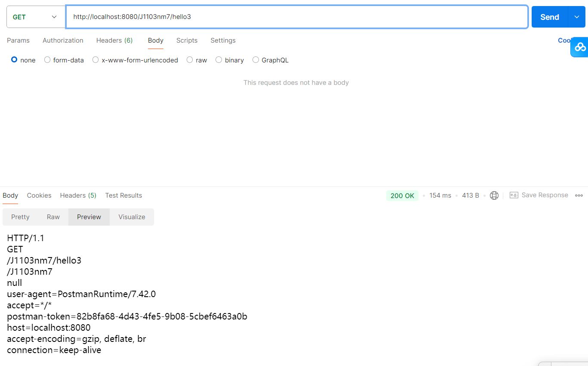This screenshot has height=366, width=588.
Task: Open the network information globe icon
Action: point(494,195)
